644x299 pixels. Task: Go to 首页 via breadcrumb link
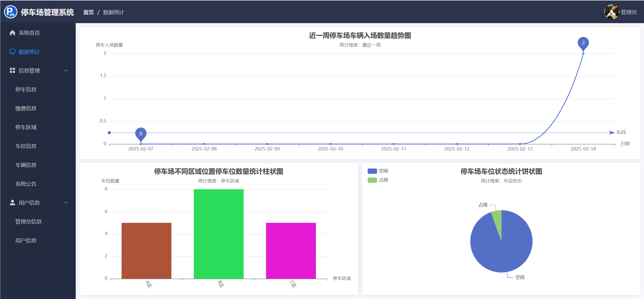(88, 12)
